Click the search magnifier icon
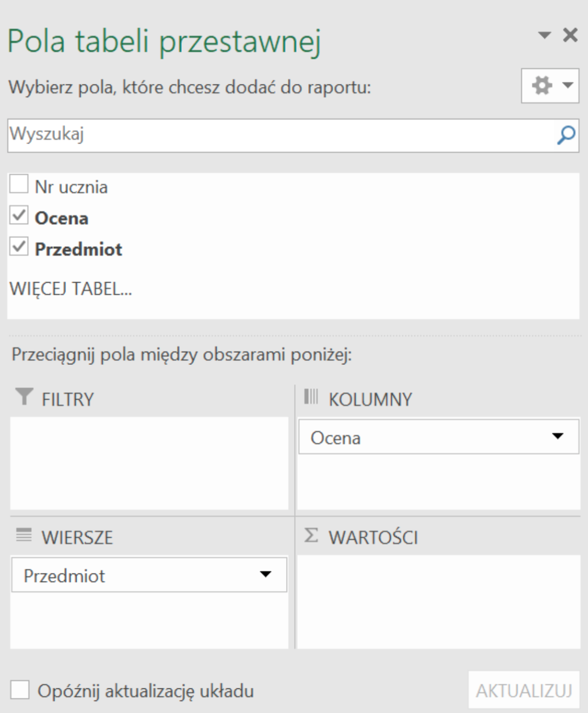 point(565,135)
